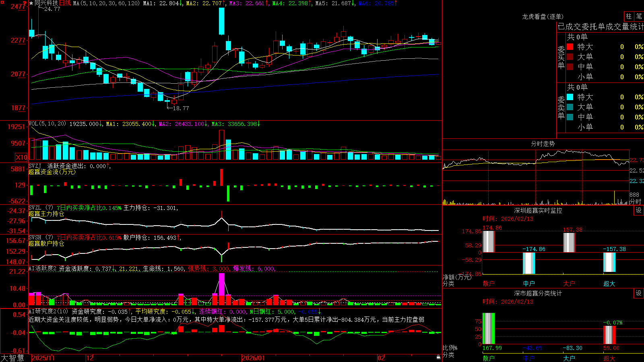The image size is (644, 362).
Task: Open 设 settings of 深圳超赢实时监控 panel
Action: (x=639, y=210)
